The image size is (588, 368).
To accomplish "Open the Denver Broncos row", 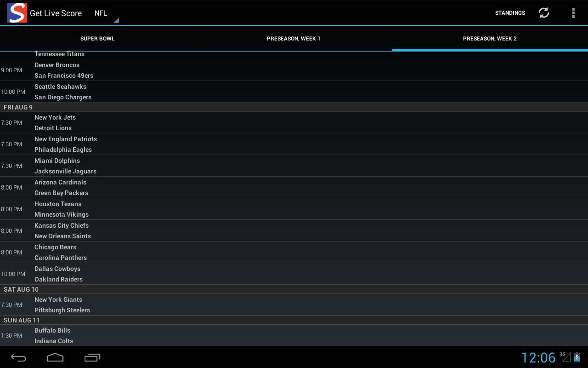I will tap(57, 65).
